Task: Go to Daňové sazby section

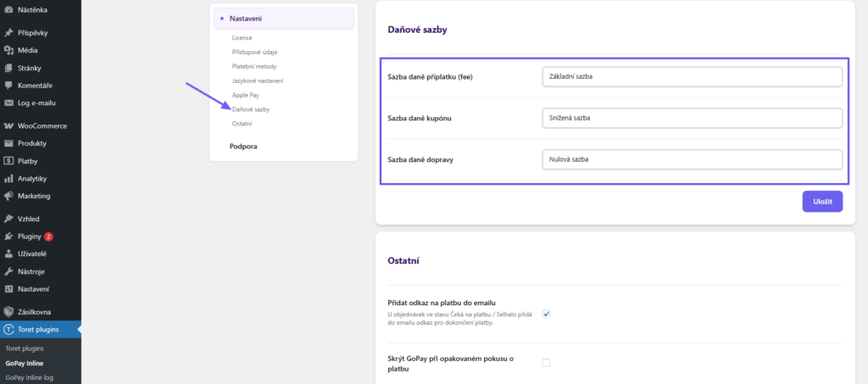Action: [251, 109]
